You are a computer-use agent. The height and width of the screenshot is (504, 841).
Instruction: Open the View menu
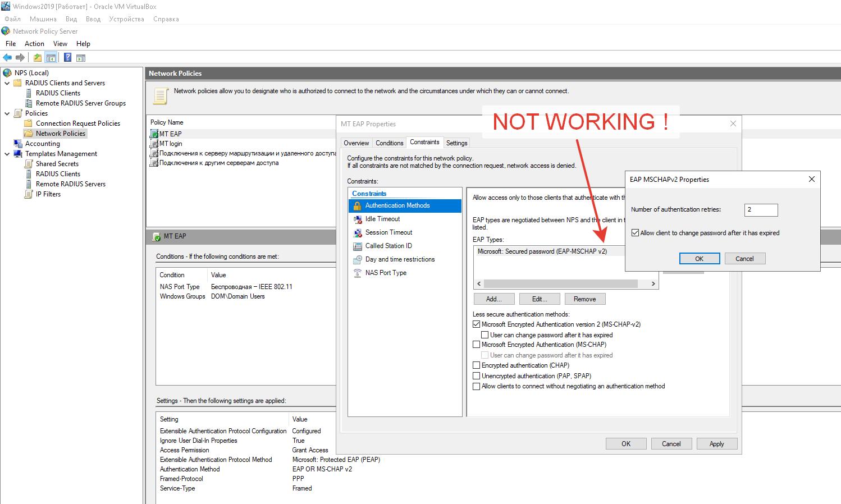tap(60, 44)
